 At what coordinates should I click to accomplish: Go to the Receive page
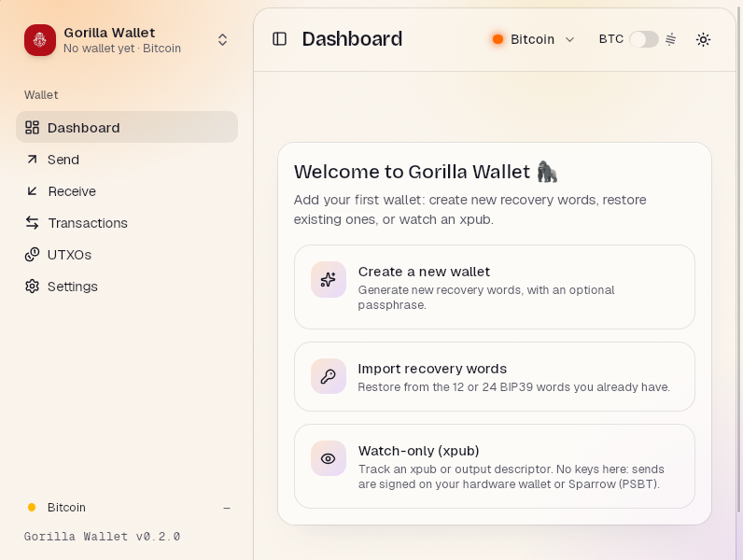127,191
